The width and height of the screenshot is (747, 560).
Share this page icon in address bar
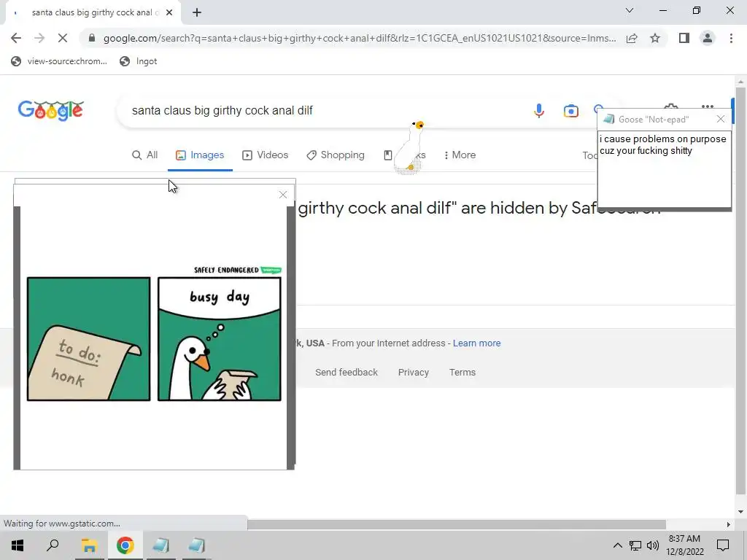(x=632, y=38)
